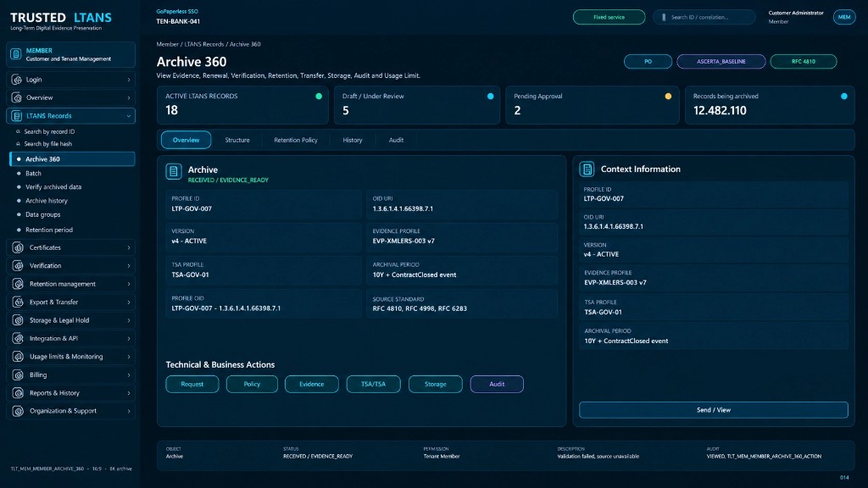868x488 pixels.
Task: Click the Storage action button
Action: pos(435,384)
